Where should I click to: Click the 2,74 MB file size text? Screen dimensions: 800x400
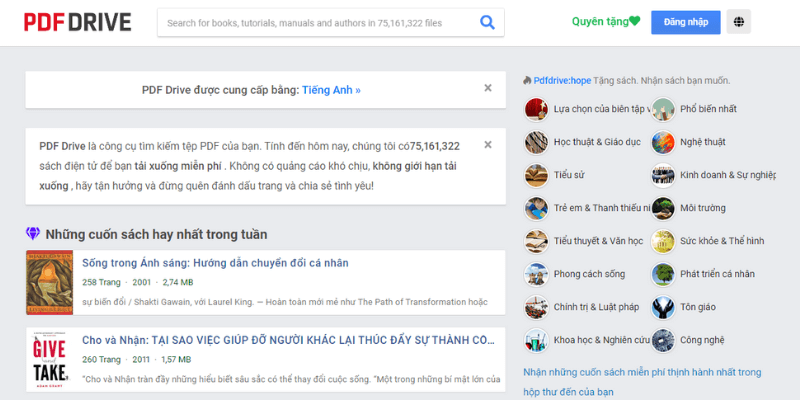178,282
